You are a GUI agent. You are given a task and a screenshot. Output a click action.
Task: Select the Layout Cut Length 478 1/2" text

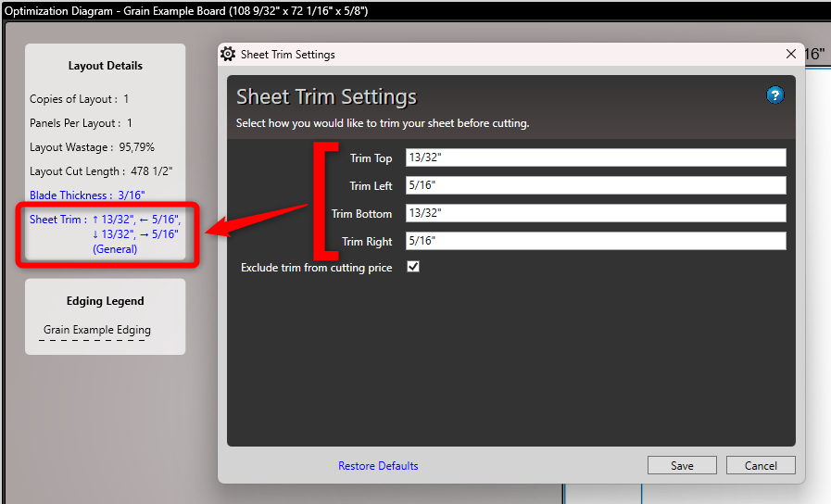coord(101,171)
